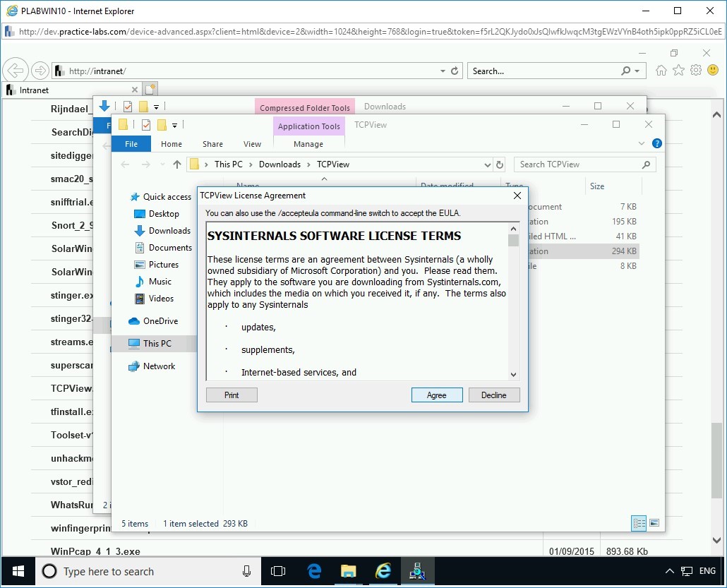The height and width of the screenshot is (588, 727).
Task: Agree to the Sysinternals license terms
Action: pos(437,395)
